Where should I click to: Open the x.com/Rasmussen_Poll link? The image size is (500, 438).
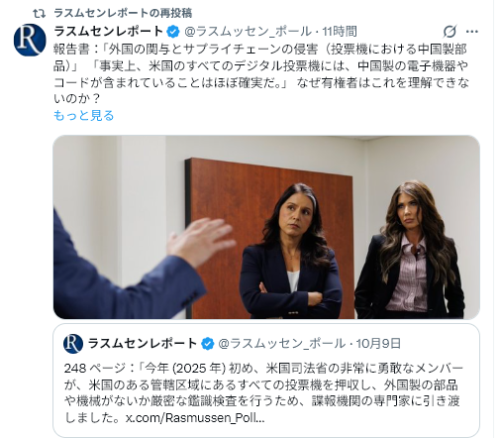click(195, 418)
